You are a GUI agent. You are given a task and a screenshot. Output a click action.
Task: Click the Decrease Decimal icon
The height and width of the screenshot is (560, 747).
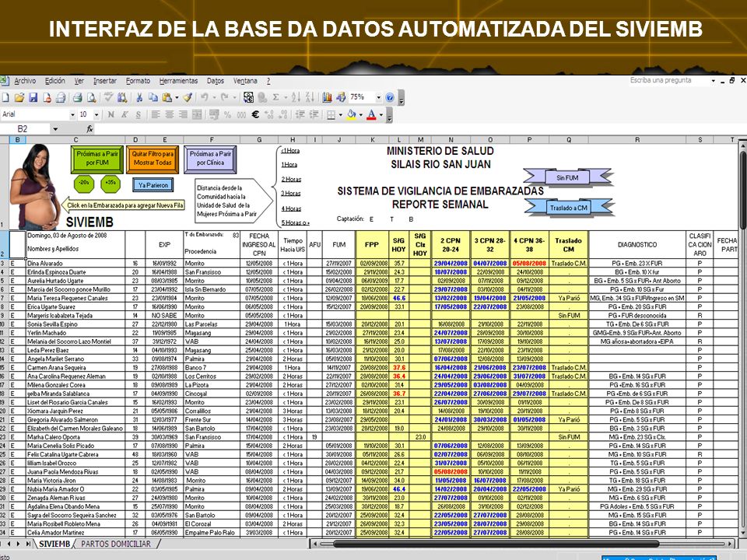coord(283,115)
